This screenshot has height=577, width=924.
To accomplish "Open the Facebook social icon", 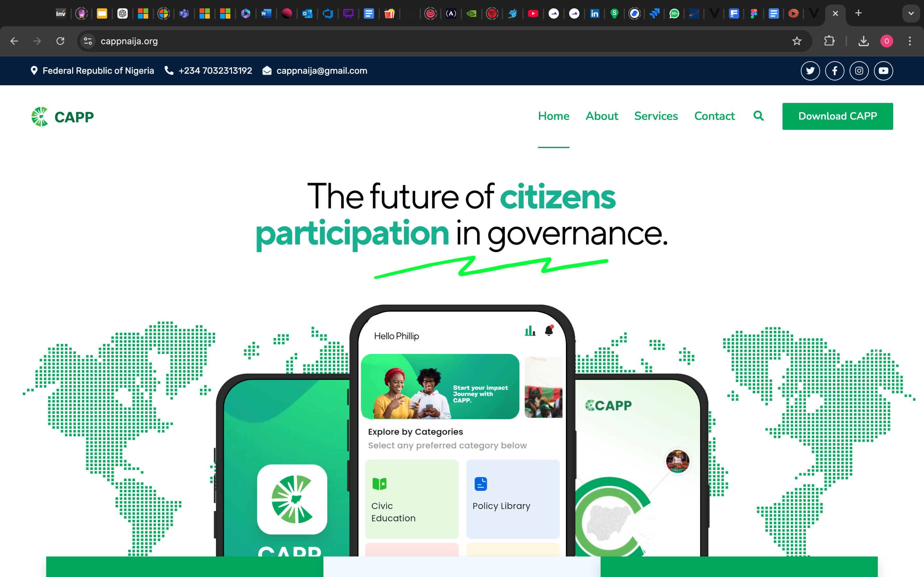I will [835, 71].
